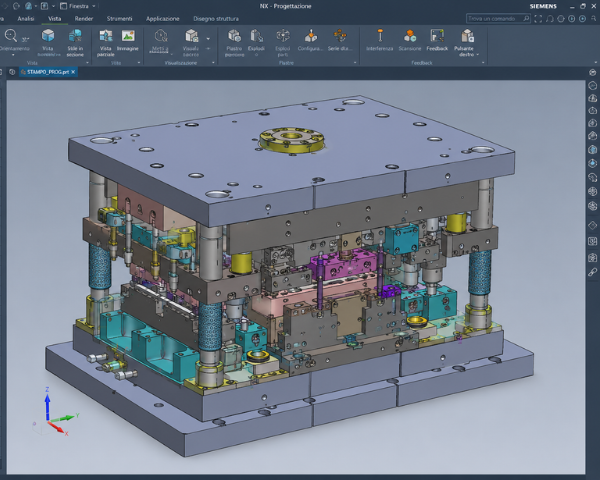Click the Visualizzazione box icon with arrow
The height and width of the screenshot is (480, 600).
coord(191,36)
